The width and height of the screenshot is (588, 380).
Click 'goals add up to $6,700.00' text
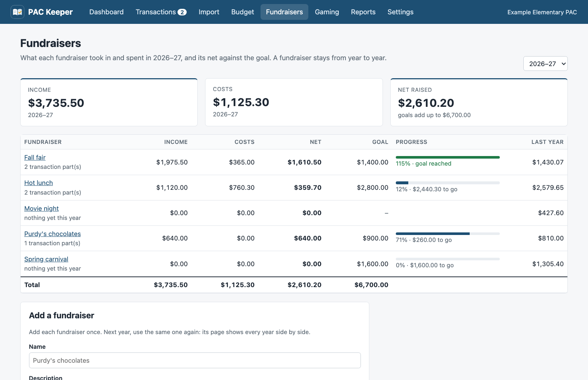click(434, 115)
